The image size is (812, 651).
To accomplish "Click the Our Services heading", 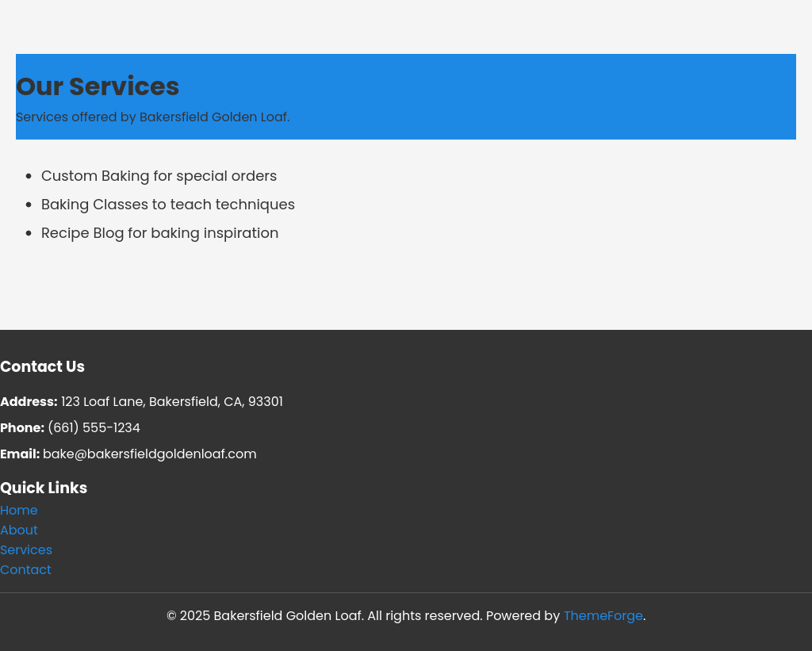I will (98, 86).
